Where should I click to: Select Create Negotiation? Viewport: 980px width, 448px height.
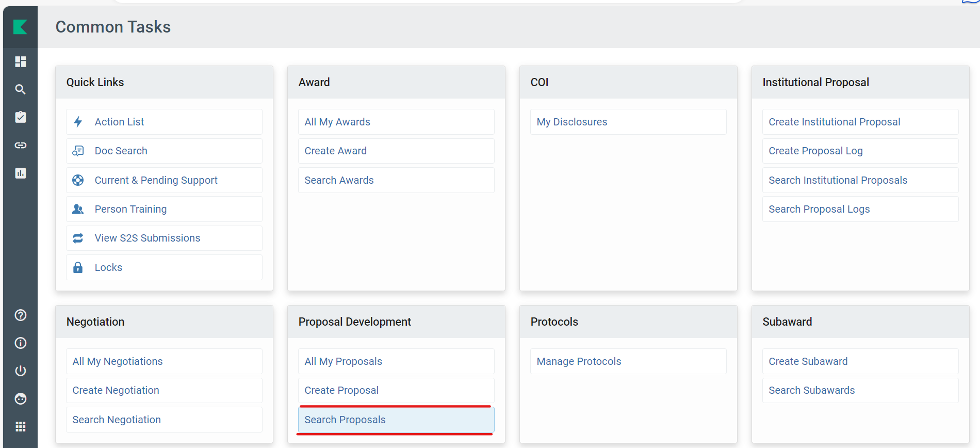(164, 390)
